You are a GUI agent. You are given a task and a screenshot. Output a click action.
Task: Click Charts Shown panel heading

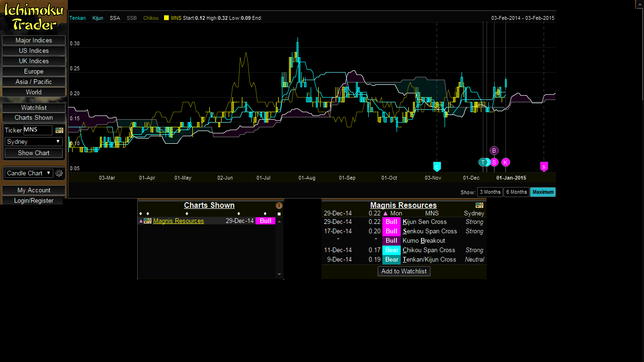click(209, 206)
